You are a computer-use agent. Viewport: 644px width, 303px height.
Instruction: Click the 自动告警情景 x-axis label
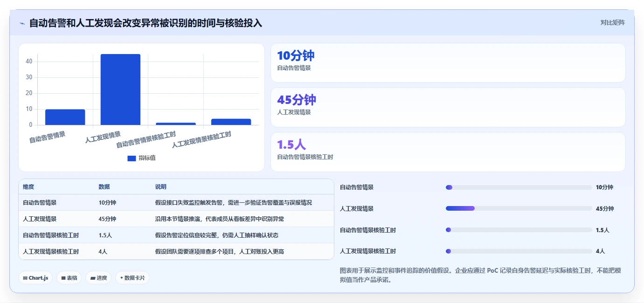coord(47,137)
